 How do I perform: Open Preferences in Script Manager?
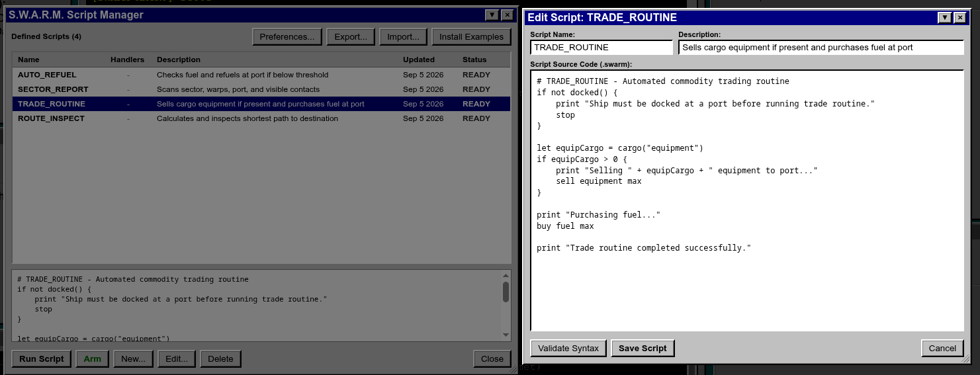(287, 37)
